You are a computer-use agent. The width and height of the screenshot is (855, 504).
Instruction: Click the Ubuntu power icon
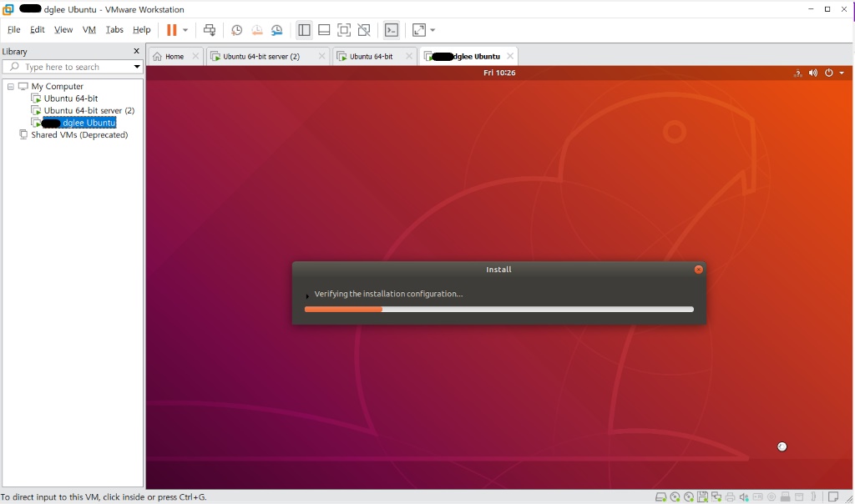829,73
